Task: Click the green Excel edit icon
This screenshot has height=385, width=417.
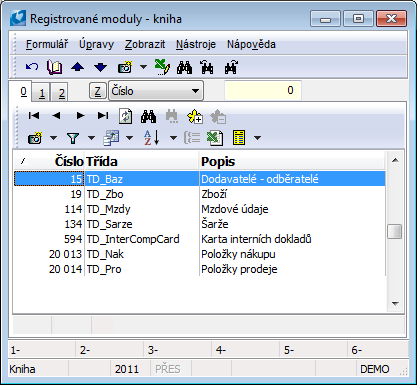Action: (162, 67)
